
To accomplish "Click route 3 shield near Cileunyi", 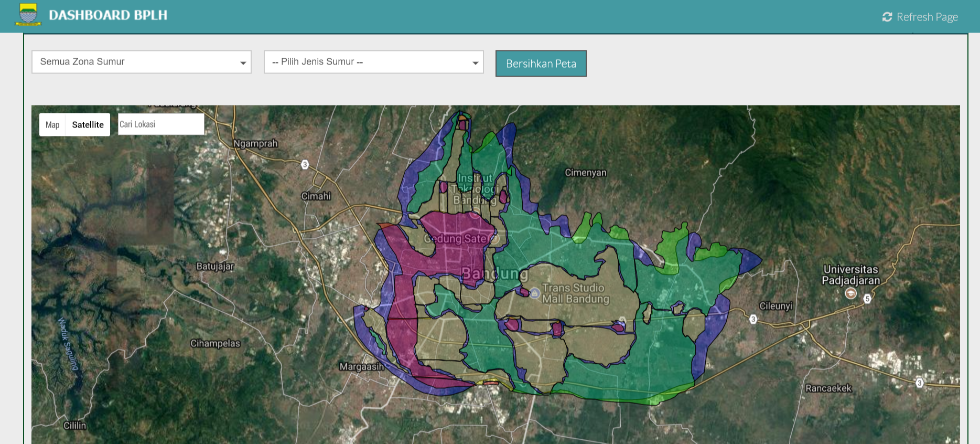I will tap(753, 319).
